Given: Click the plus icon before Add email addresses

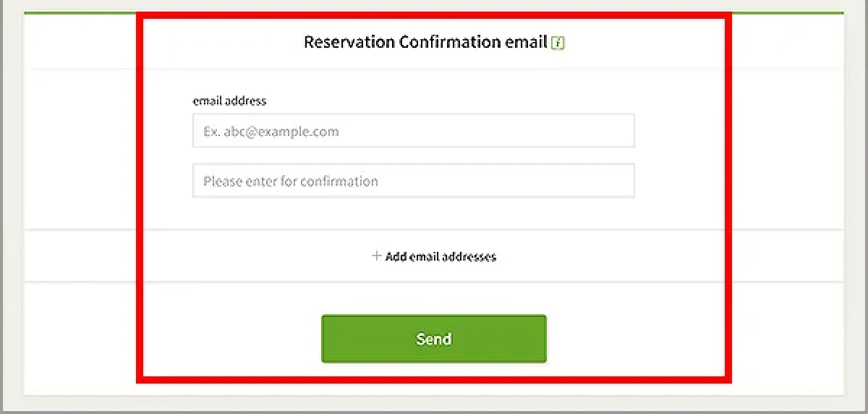Looking at the screenshot, I should click(376, 255).
